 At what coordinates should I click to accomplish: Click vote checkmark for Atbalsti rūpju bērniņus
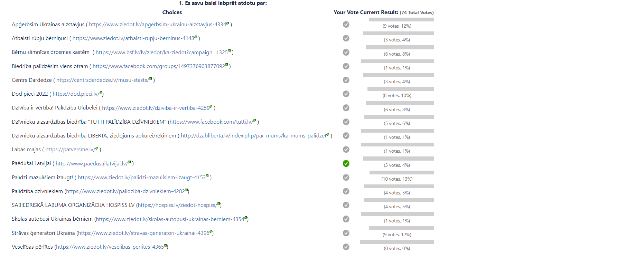point(346,38)
